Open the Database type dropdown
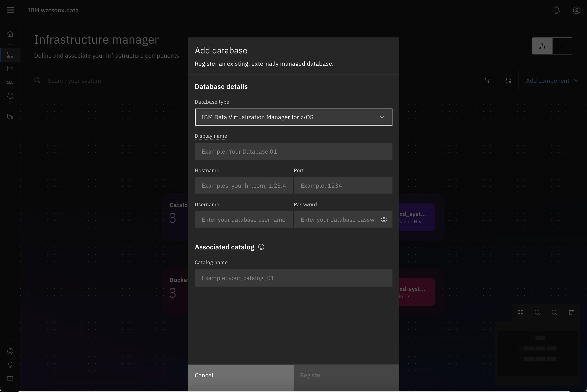 (293, 117)
